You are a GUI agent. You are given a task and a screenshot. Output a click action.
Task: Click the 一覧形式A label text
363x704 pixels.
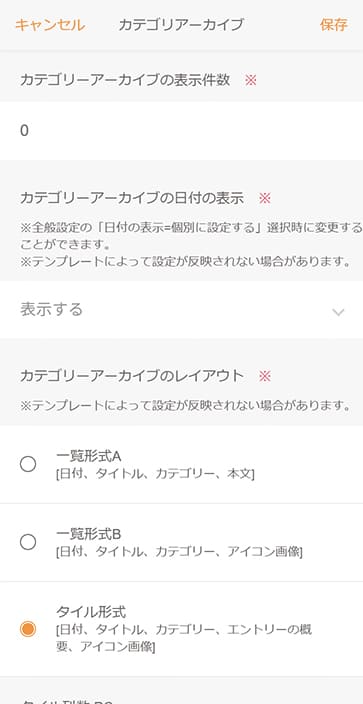[89, 456]
